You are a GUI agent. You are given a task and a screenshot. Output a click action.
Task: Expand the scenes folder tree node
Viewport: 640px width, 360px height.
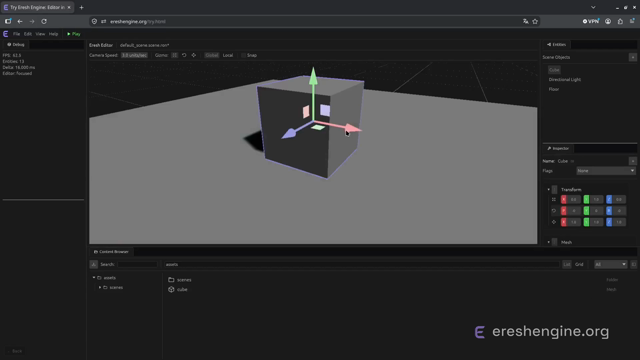pyautogui.click(x=100, y=287)
